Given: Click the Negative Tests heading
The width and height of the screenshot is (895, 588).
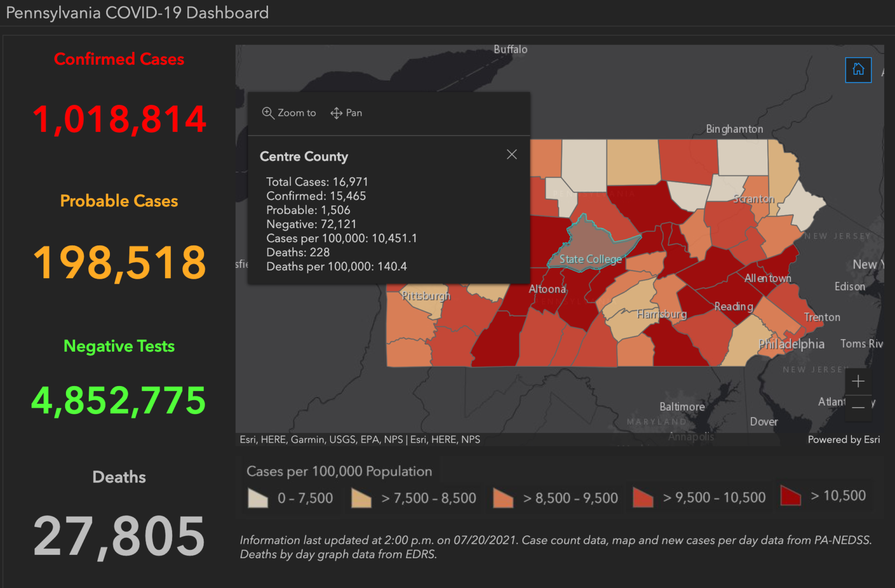Looking at the screenshot, I should point(119,345).
